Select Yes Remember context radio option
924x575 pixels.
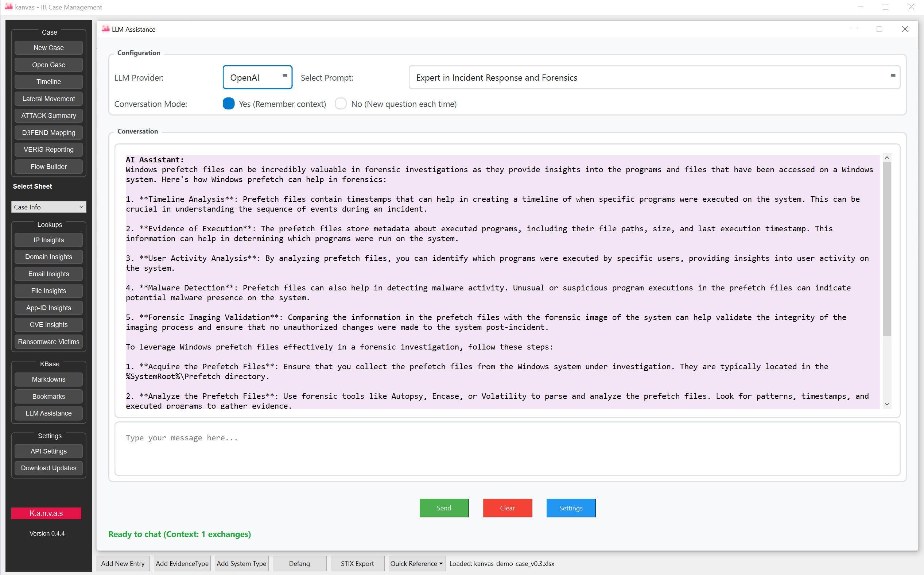point(228,104)
